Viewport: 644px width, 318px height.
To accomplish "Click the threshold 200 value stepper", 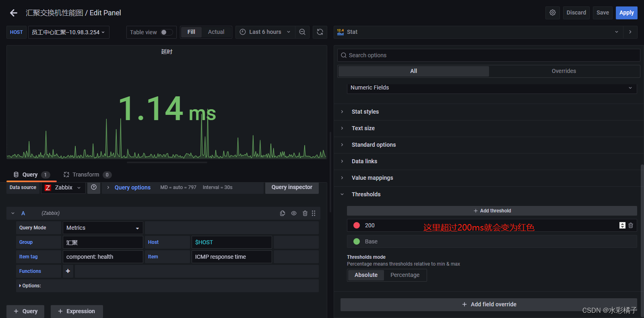I will pos(622,225).
